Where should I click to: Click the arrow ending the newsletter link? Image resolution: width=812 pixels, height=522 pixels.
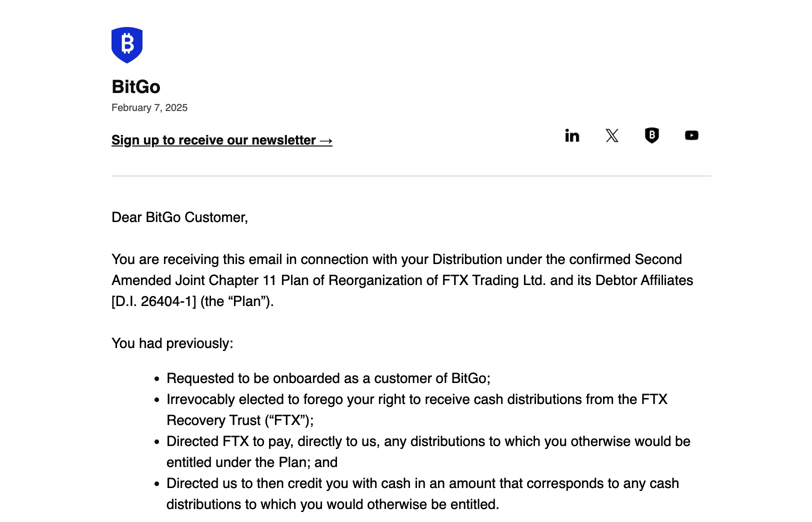326,141
